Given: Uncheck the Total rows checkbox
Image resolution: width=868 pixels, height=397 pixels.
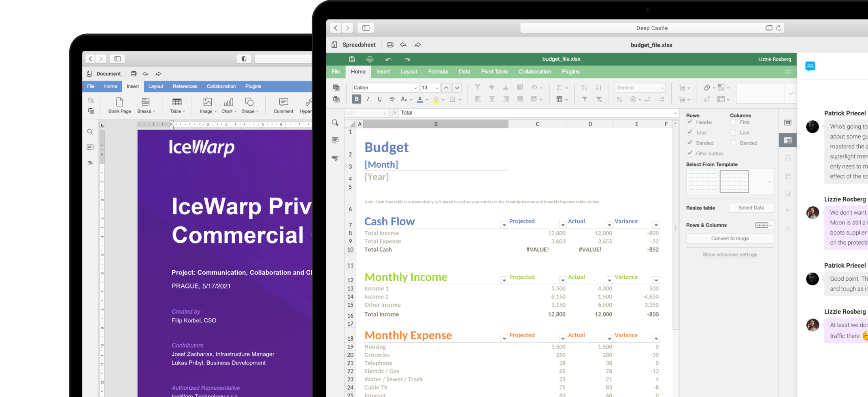Looking at the screenshot, I should point(690,132).
